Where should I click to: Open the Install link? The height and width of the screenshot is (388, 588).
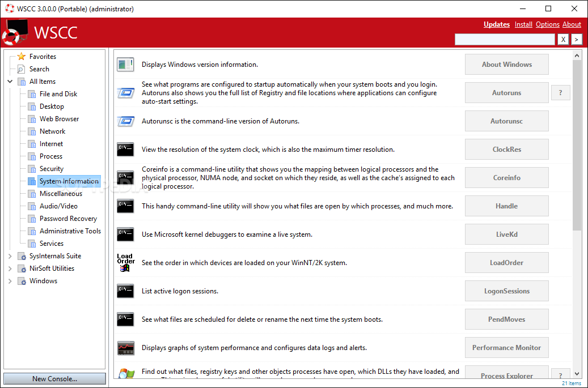click(x=523, y=24)
